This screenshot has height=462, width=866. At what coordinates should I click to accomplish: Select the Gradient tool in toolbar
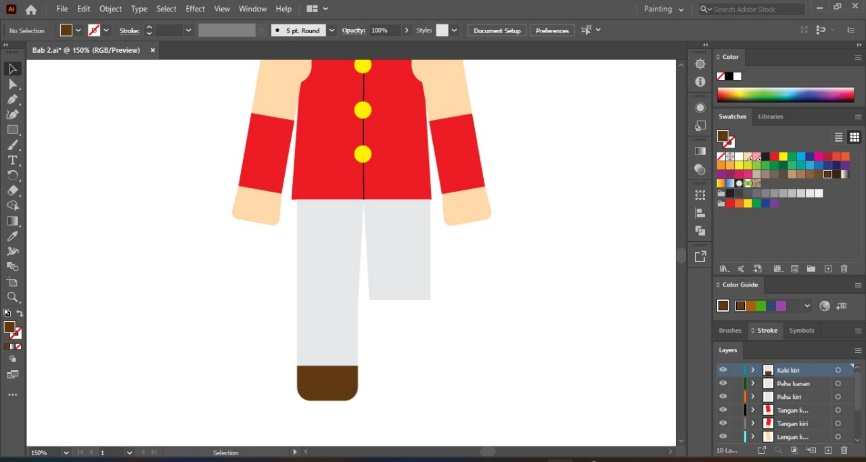(x=12, y=221)
